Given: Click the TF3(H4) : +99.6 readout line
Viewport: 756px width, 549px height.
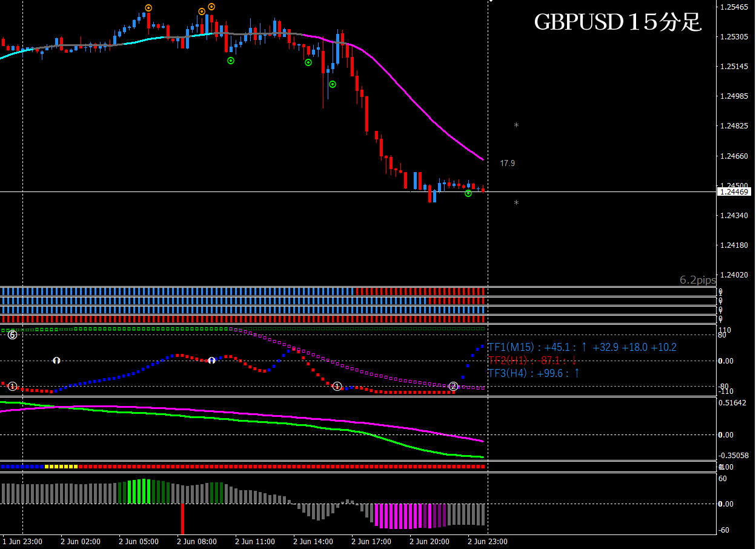Looking at the screenshot, I should pos(534,373).
